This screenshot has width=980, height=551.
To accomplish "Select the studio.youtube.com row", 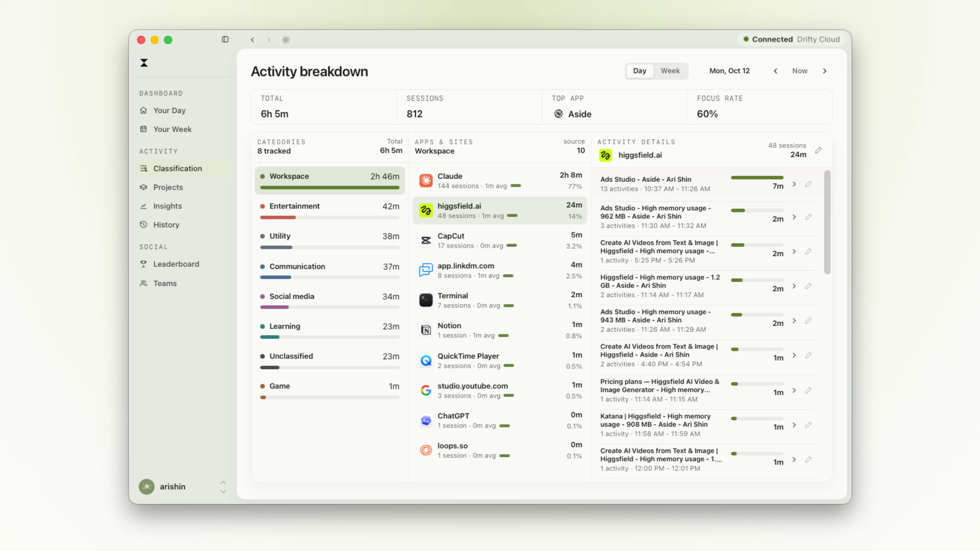I will 499,391.
